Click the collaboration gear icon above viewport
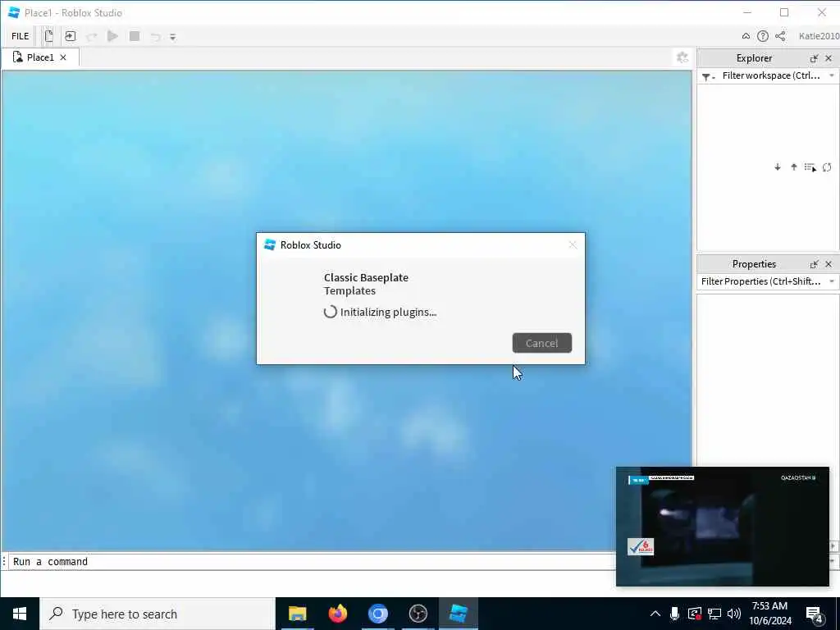840x630 pixels. pyautogui.click(x=682, y=57)
